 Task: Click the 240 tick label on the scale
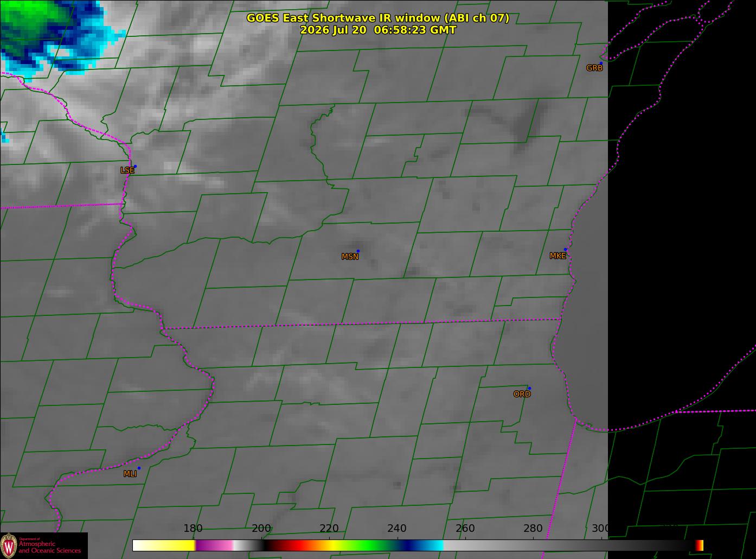(x=397, y=529)
